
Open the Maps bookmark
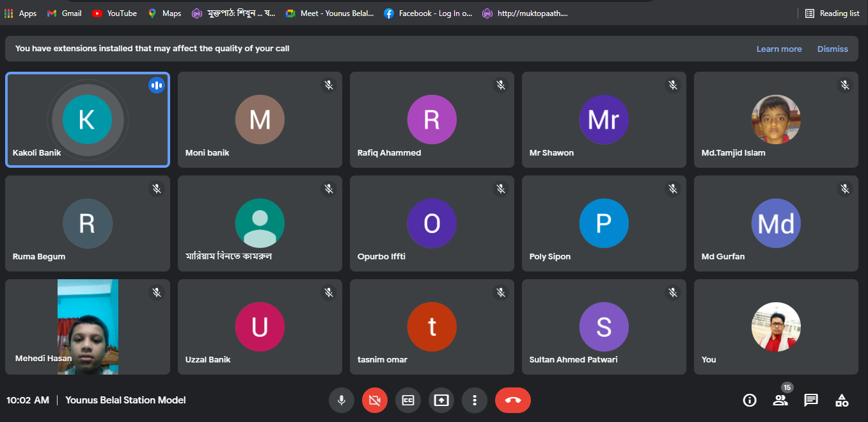click(164, 13)
